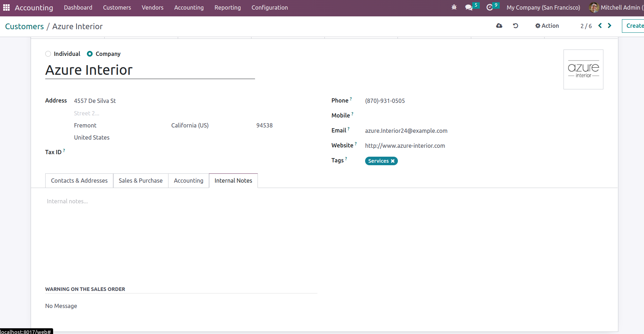644x334 pixels.
Task: Open the Customers top menu
Action: (117, 7)
